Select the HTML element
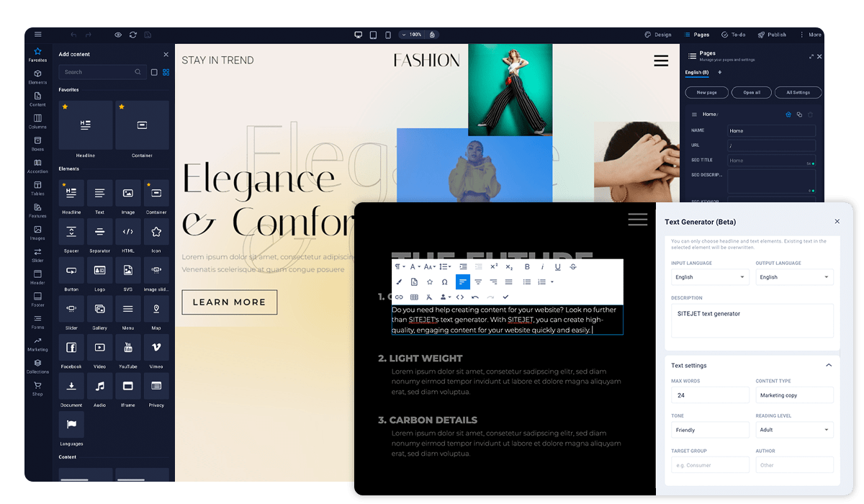This screenshot has width=864, height=504. (x=127, y=235)
